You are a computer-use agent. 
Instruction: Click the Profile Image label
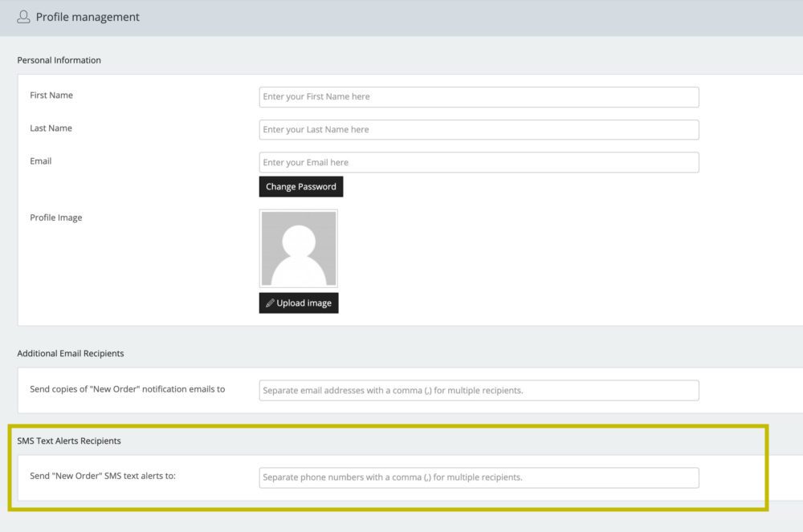[x=56, y=217]
